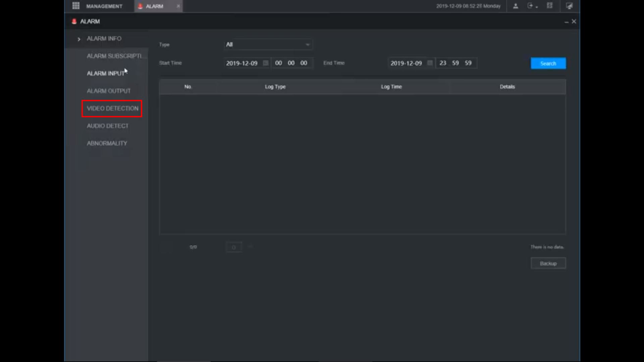Close the ALARM tab with its x icon
This screenshot has height=362, width=644.
tap(178, 6)
